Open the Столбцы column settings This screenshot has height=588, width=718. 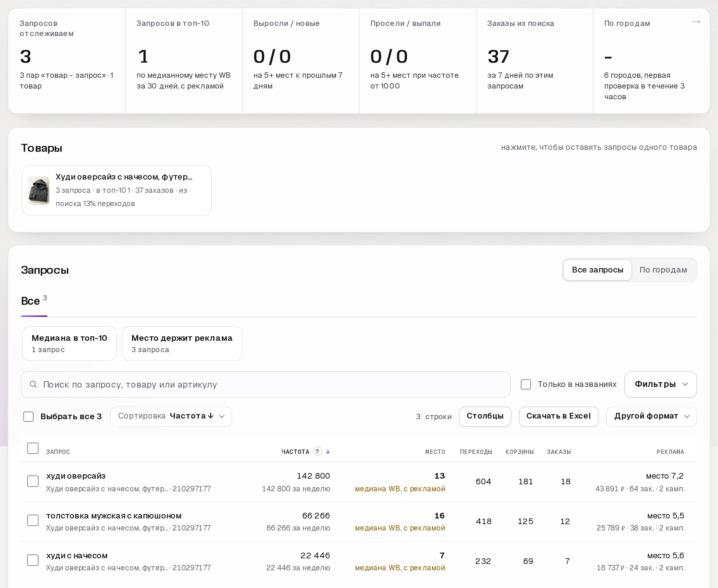coord(485,416)
